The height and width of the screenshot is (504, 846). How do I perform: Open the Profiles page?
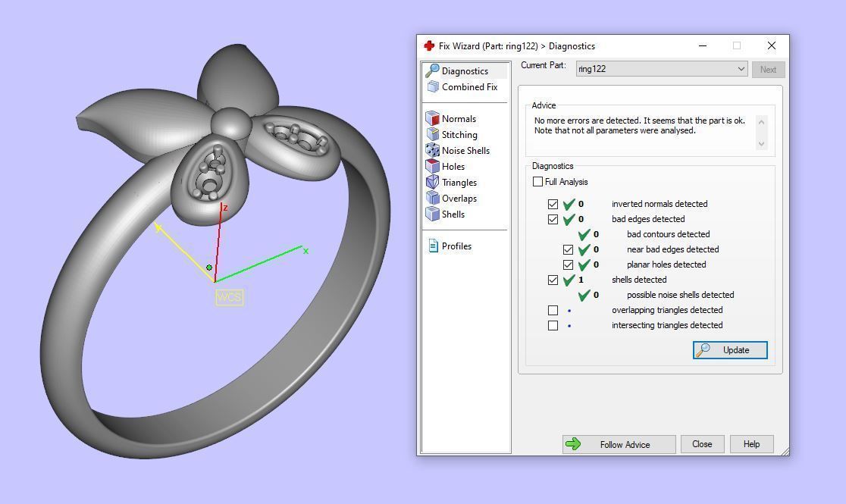[456, 246]
